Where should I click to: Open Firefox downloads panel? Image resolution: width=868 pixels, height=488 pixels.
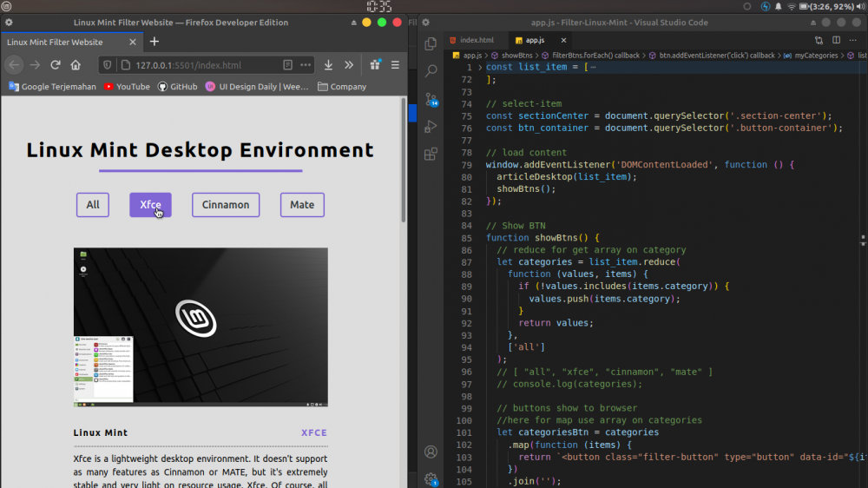[328, 65]
